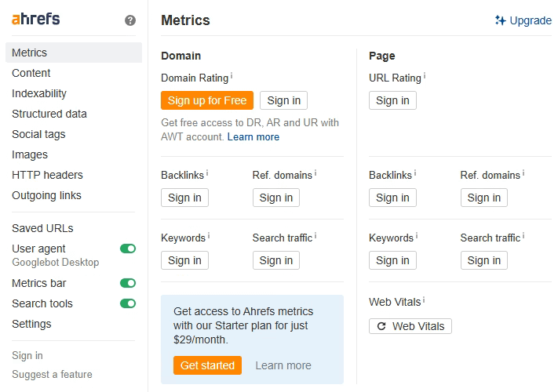Show info icon beside Domain Search traffic
Screen dimensions: 558x392
(x=315, y=236)
